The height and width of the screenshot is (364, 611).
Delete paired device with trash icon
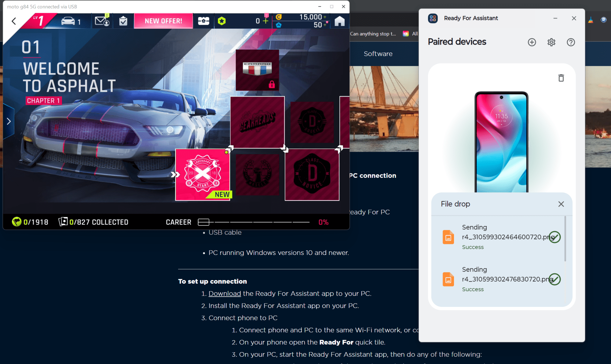561,78
